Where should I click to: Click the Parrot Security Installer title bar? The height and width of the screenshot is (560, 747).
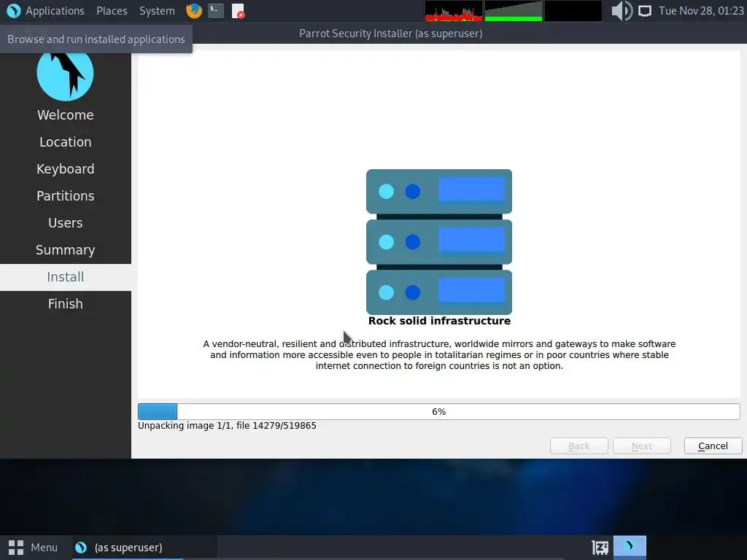click(391, 34)
